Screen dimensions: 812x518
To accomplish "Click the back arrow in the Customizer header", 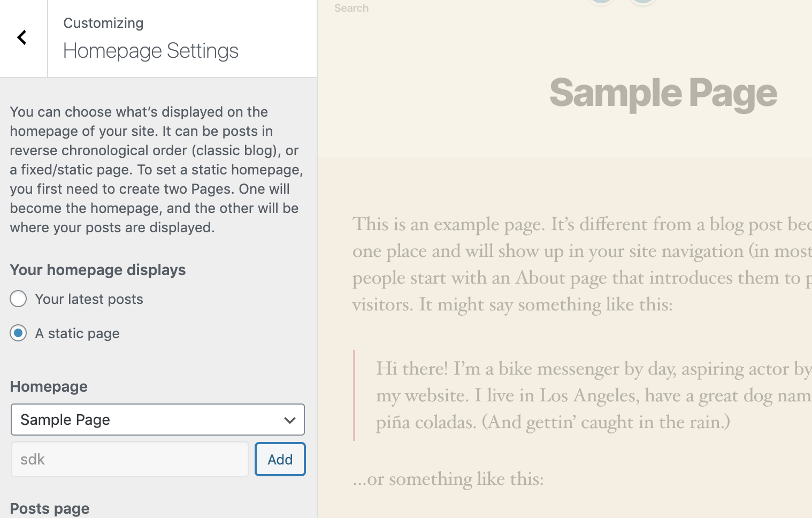I will pos(22,37).
